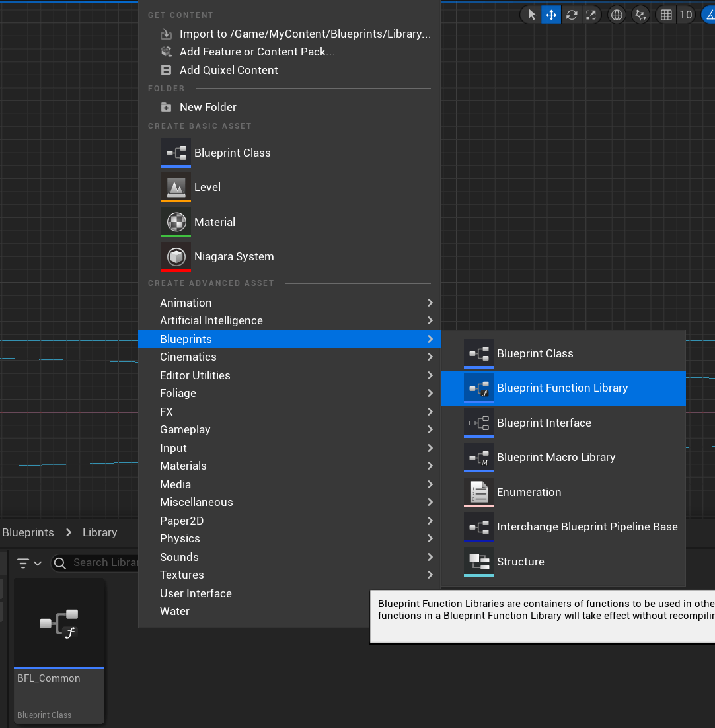Screen dimensions: 715x728
Task: Open breadcrumb chevron between Blueprints and Library
Action: (x=69, y=532)
